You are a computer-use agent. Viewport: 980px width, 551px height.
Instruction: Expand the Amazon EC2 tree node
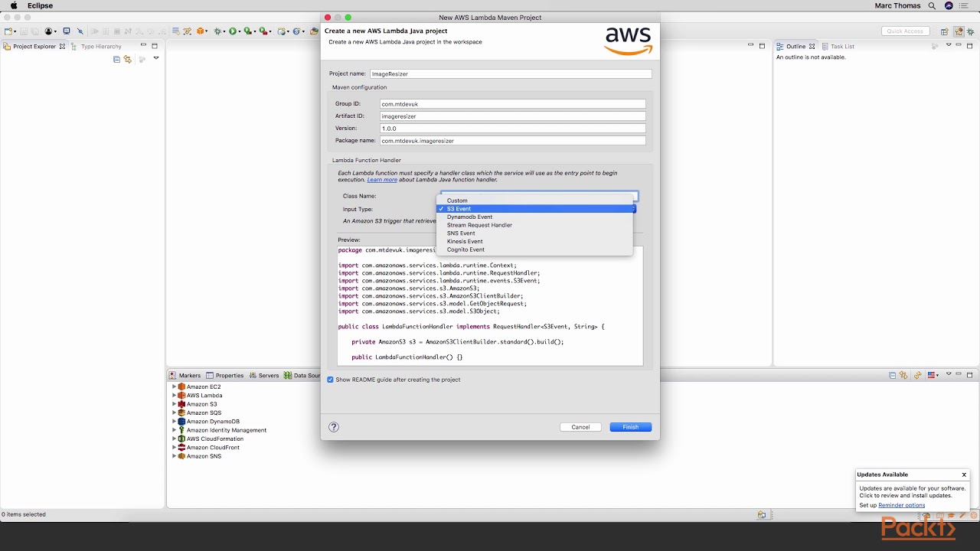tap(174, 387)
